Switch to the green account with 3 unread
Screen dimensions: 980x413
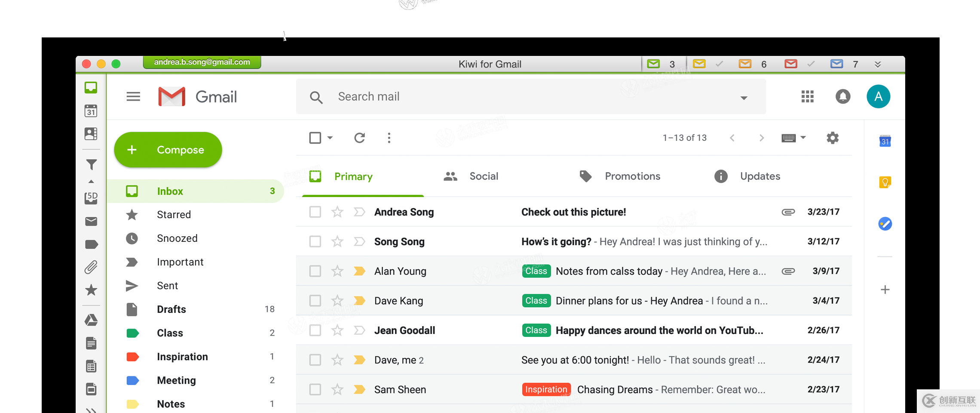click(x=662, y=64)
